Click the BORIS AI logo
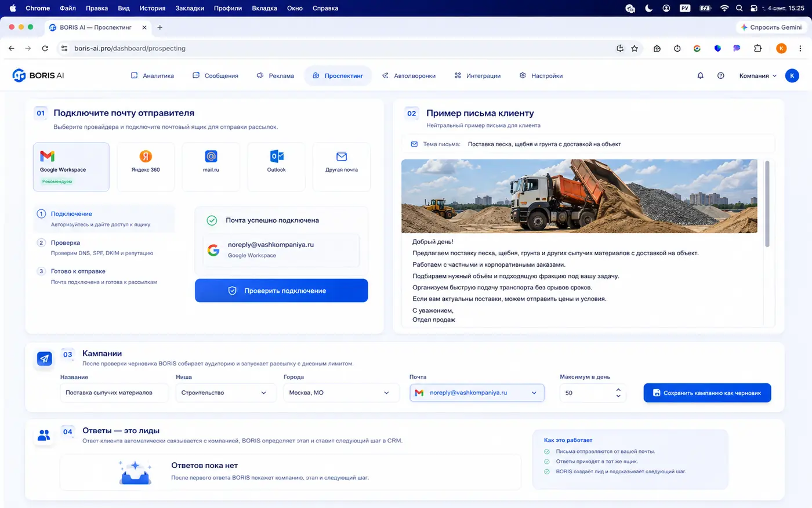This screenshot has height=508, width=812. pyautogui.click(x=38, y=75)
